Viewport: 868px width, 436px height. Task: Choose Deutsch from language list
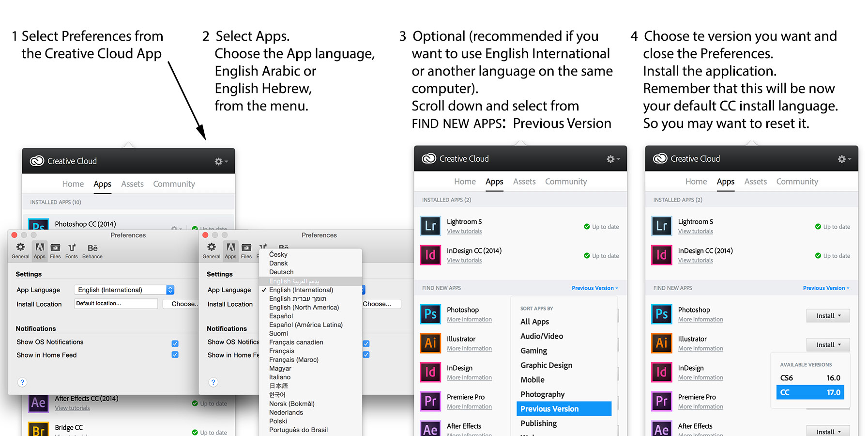click(310, 272)
